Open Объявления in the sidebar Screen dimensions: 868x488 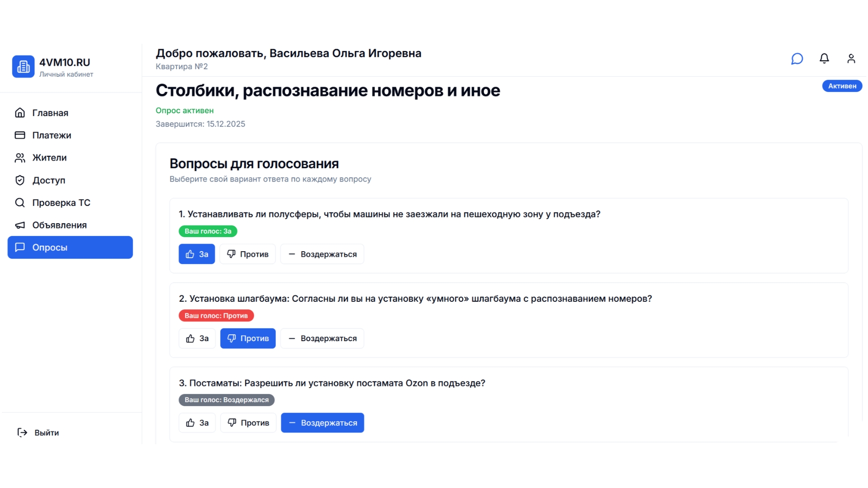tap(59, 225)
